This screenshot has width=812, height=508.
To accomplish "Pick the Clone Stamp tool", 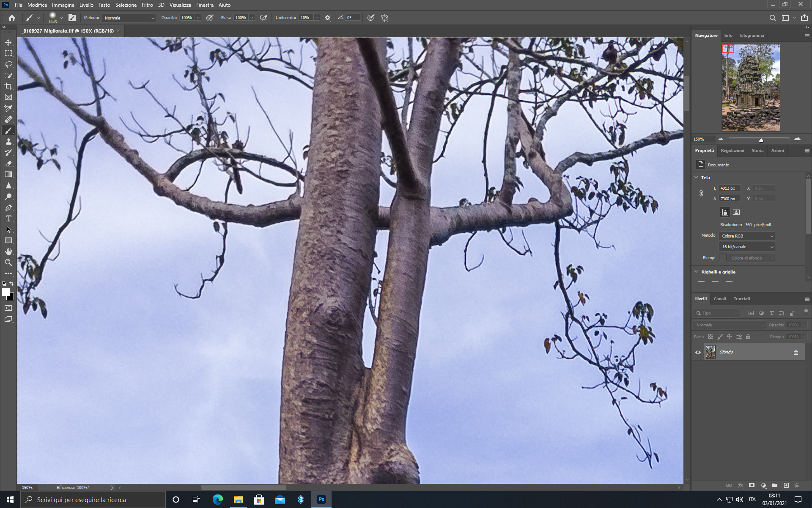I will (8, 141).
